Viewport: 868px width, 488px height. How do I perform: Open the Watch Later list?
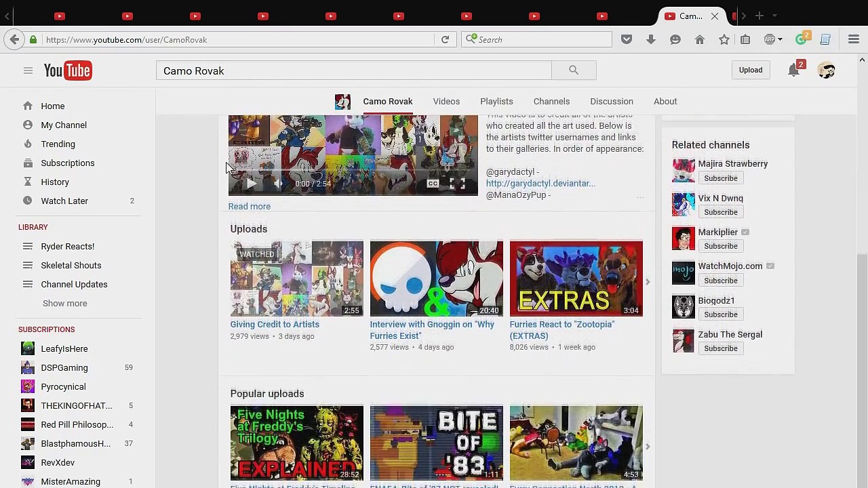[x=64, y=201]
